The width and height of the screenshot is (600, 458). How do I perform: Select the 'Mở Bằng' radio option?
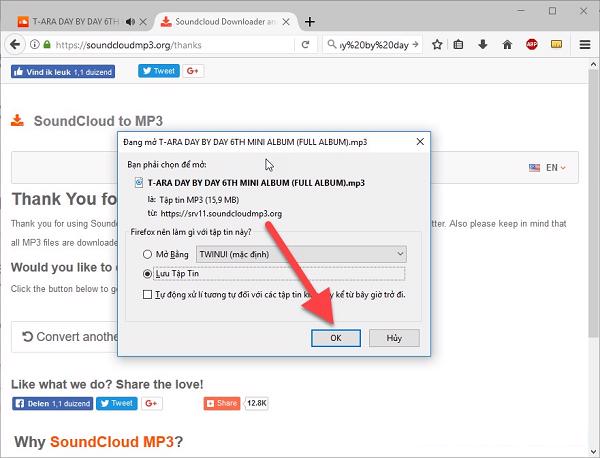149,254
